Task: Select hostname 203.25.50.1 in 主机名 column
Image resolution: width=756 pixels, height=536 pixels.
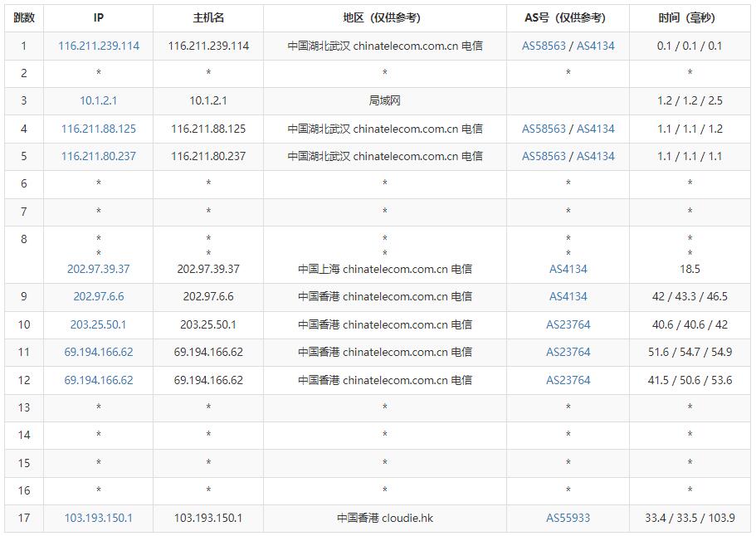Action: (208, 324)
